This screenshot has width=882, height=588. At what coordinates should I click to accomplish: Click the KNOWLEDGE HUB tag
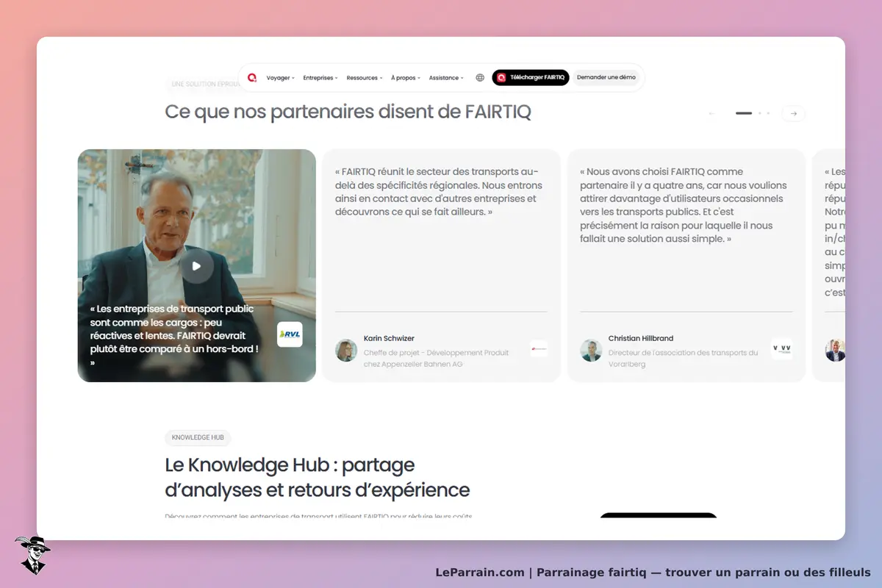tap(198, 437)
